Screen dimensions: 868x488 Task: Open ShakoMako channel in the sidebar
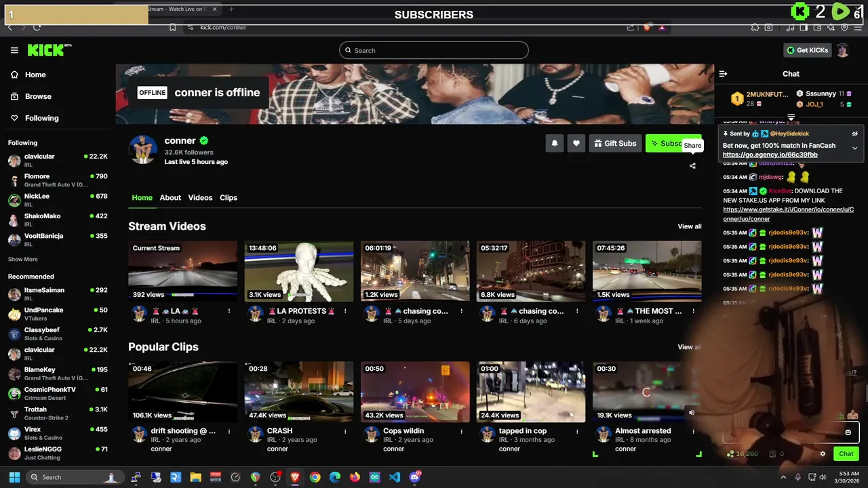click(x=58, y=220)
